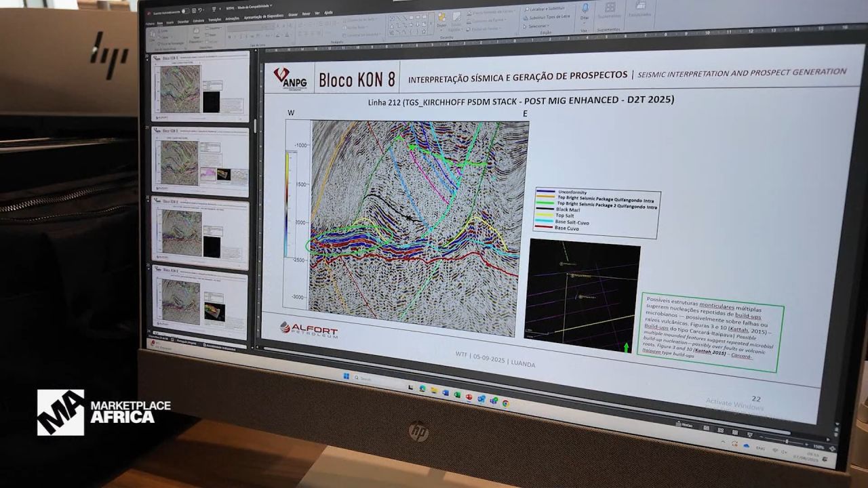This screenshot has width=868, height=488.
Task: Select the last visible slide thumbnail
Action: pos(199,305)
